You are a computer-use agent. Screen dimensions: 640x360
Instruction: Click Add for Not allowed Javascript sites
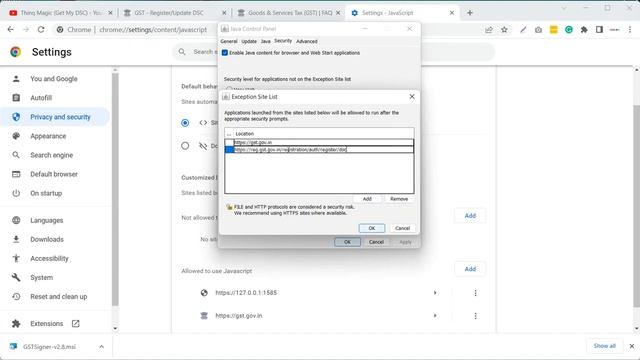point(470,216)
